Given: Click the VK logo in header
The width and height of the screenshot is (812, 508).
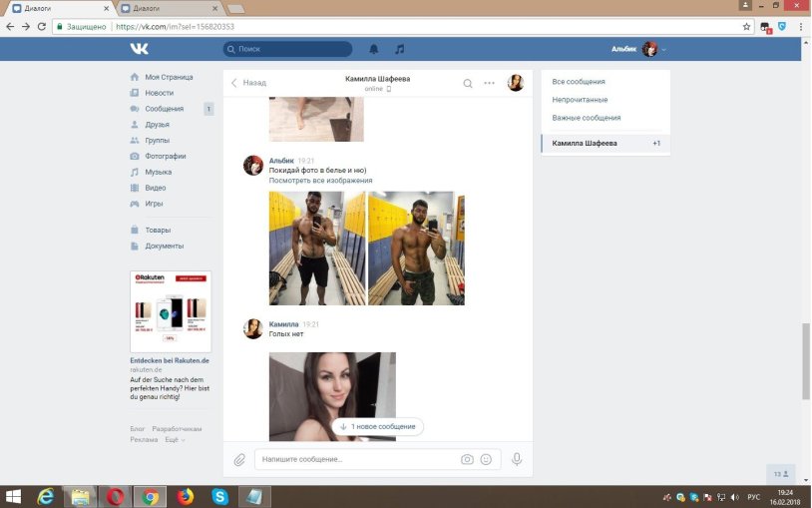Looking at the screenshot, I should pos(139,49).
